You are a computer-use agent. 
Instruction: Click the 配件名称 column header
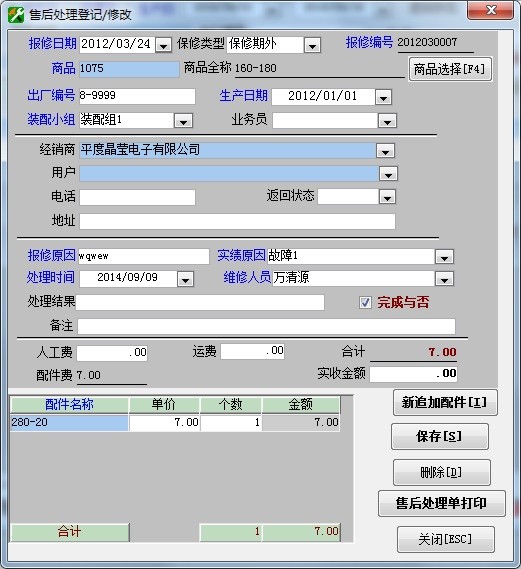[x=69, y=404]
